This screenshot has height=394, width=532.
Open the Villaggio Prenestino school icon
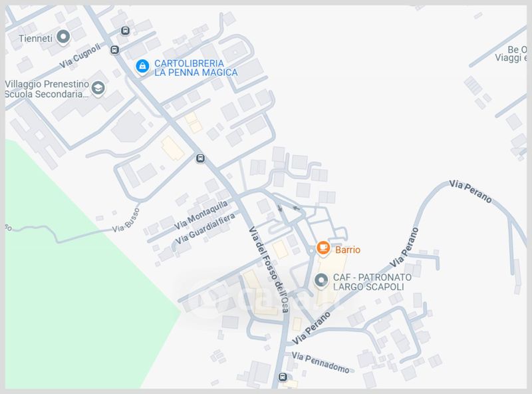point(98,88)
